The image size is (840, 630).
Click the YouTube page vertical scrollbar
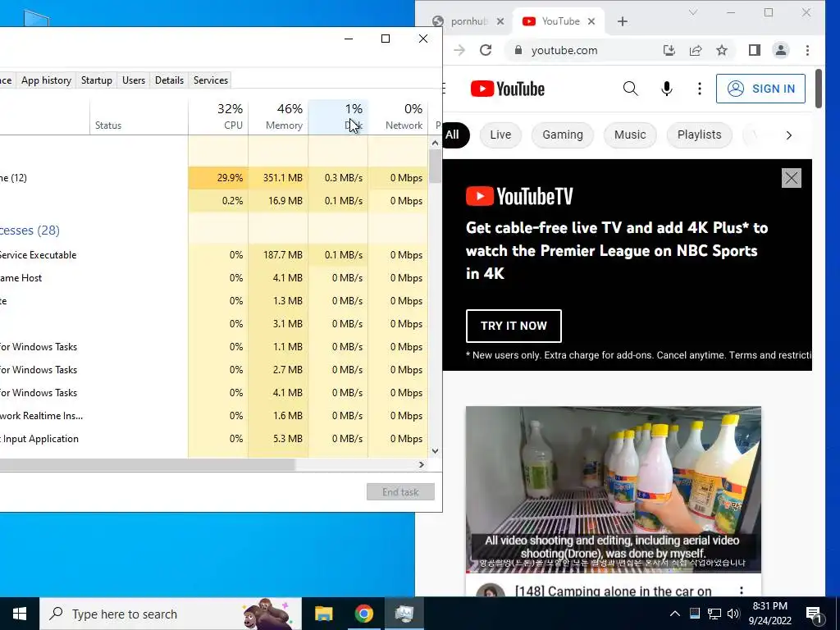[818, 89]
